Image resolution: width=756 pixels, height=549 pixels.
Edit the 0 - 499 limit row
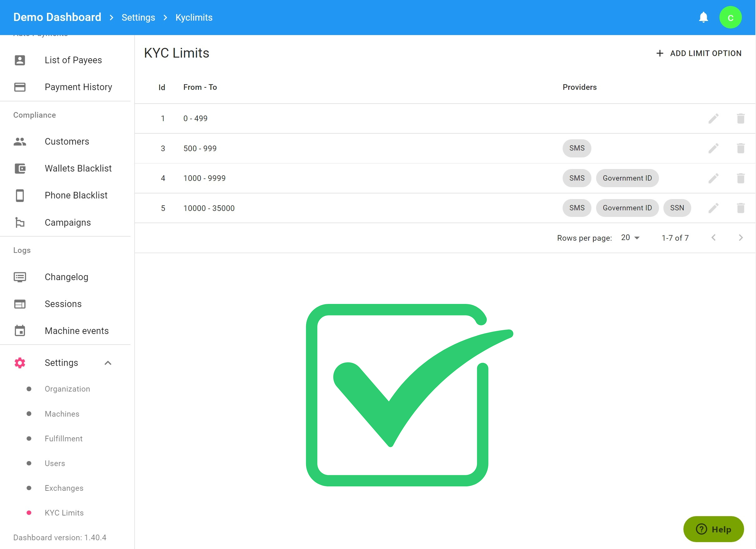pos(713,119)
